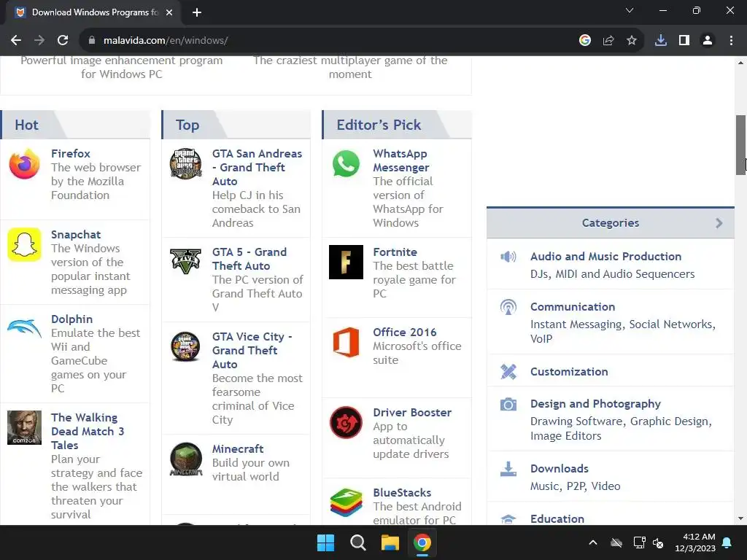Open the Office 2016 logo icon
The height and width of the screenshot is (560, 747).
(x=347, y=342)
